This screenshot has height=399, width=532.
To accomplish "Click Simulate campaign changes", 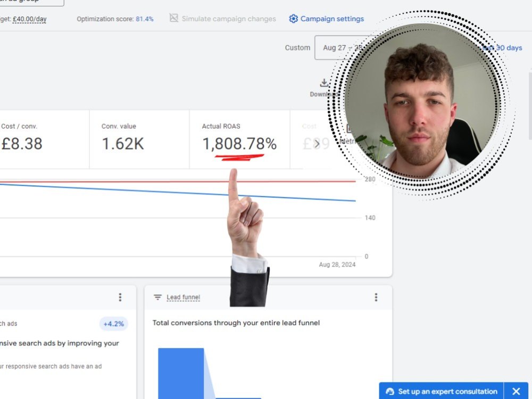I will pos(223,19).
